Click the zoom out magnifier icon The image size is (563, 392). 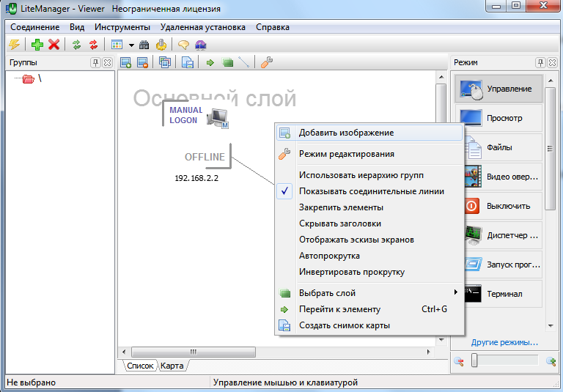(458, 361)
